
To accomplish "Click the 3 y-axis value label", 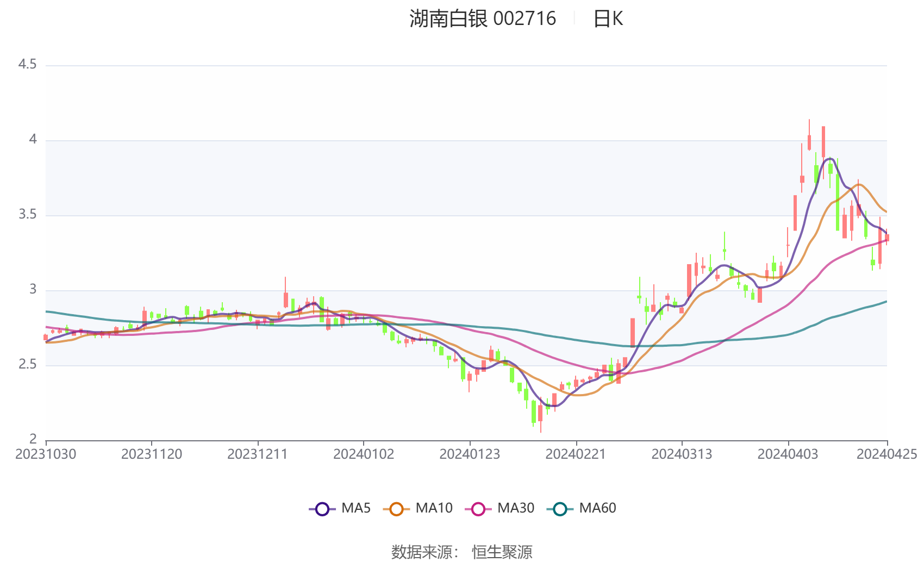I will (x=33, y=290).
